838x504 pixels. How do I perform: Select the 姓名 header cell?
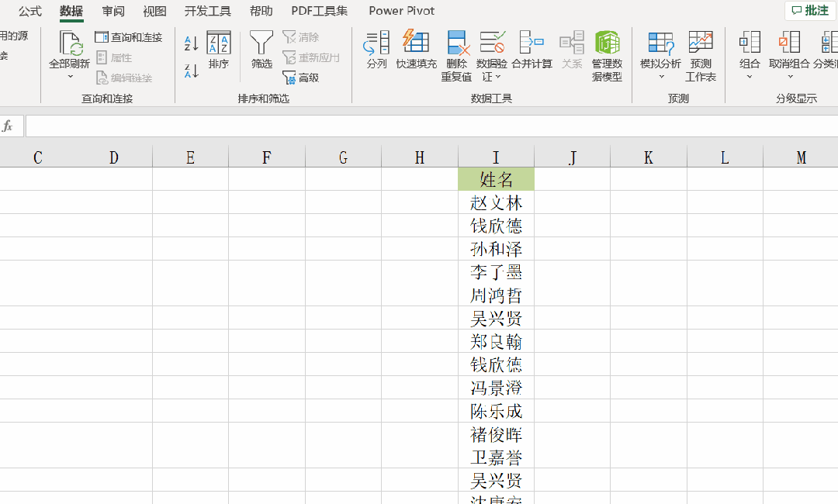coord(496,178)
